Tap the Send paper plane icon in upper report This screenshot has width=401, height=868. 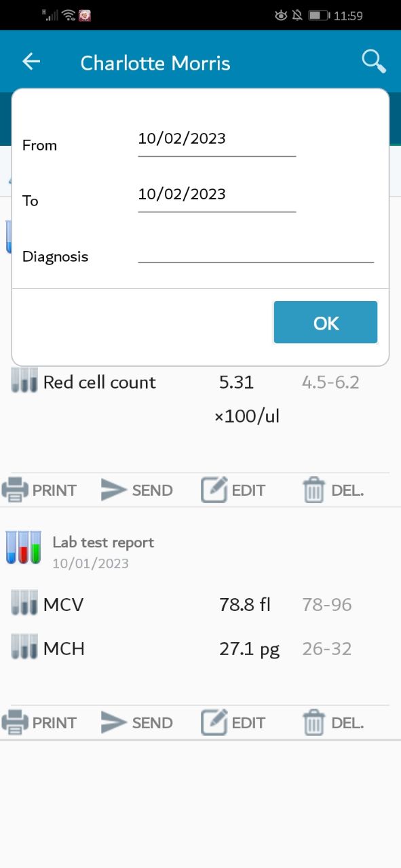[114, 490]
